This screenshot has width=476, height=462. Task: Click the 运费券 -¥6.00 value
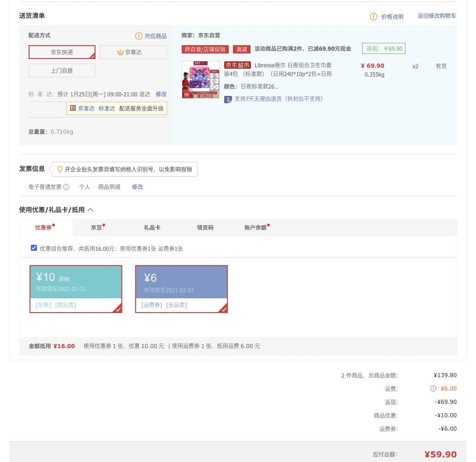pos(447,429)
